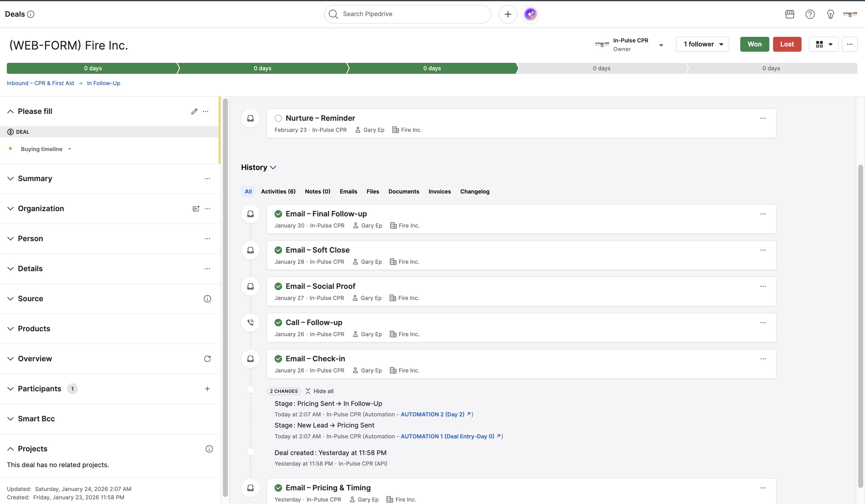Click Organization add-field icon
The image size is (865, 504).
196,208
